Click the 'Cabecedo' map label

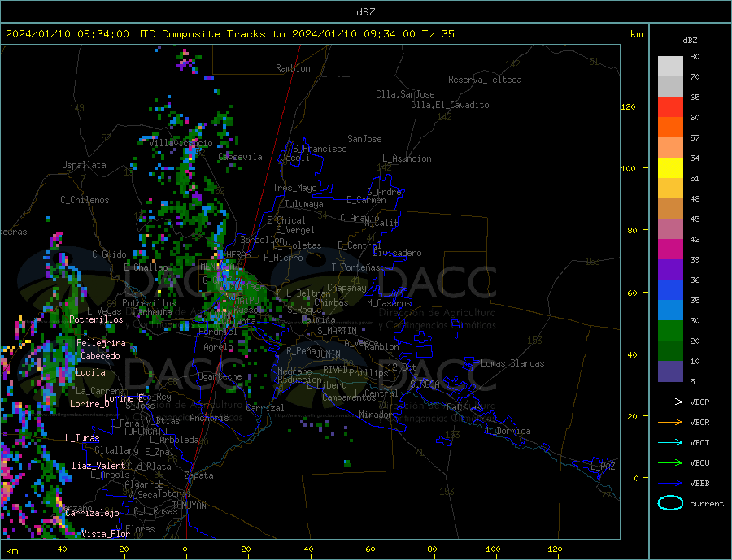100,356
